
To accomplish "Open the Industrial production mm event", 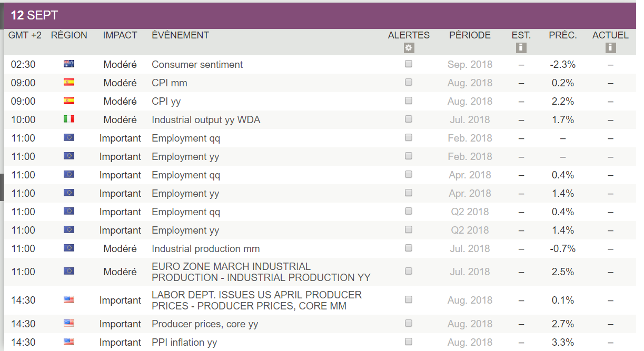I will pyautogui.click(x=205, y=249).
